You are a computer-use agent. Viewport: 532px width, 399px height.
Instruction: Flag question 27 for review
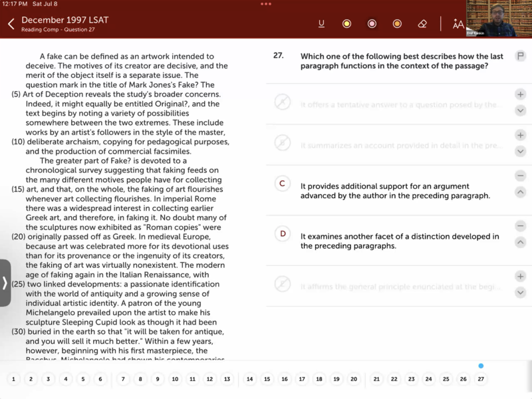(x=521, y=57)
